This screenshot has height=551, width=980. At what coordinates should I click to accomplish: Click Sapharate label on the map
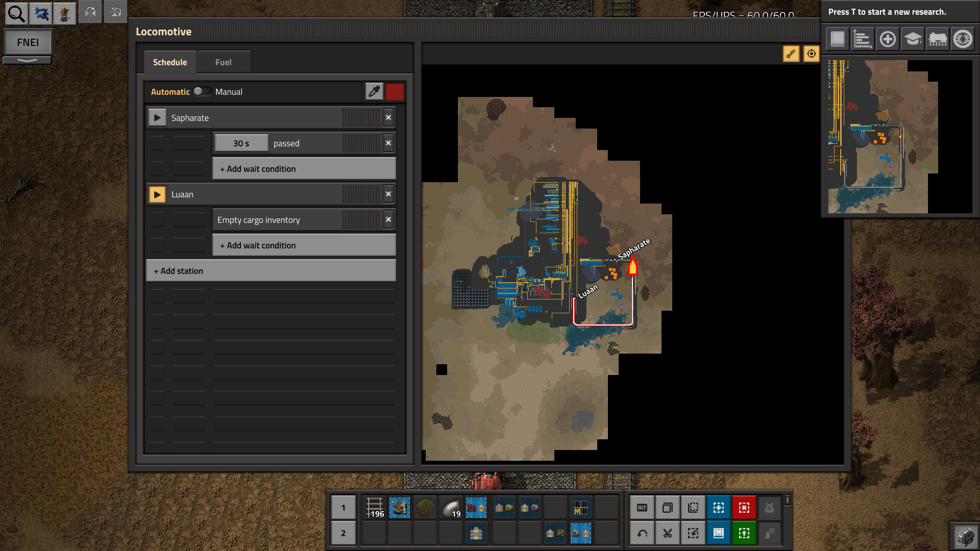click(x=634, y=248)
